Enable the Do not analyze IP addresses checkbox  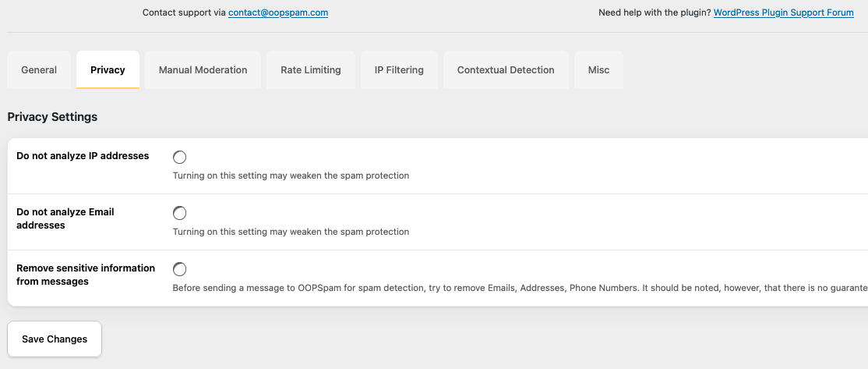click(x=180, y=157)
